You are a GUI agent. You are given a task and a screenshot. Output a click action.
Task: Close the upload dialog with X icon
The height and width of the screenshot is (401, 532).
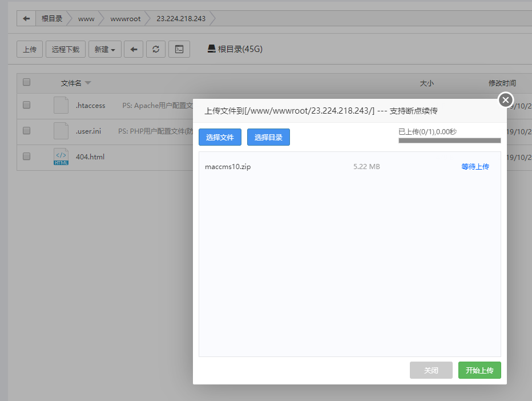point(506,100)
